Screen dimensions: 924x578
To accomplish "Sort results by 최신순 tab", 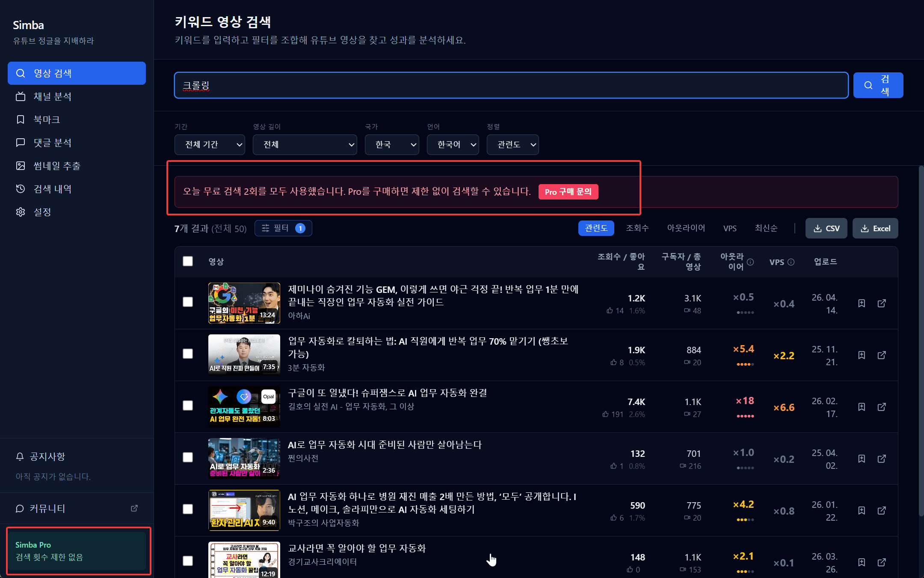I will click(x=766, y=228).
